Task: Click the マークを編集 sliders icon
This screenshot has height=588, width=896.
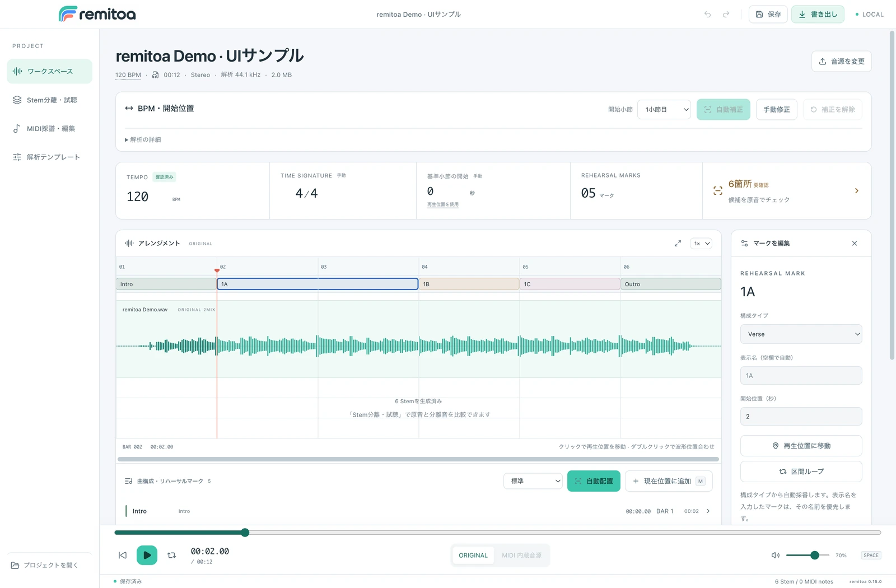Action: click(744, 244)
